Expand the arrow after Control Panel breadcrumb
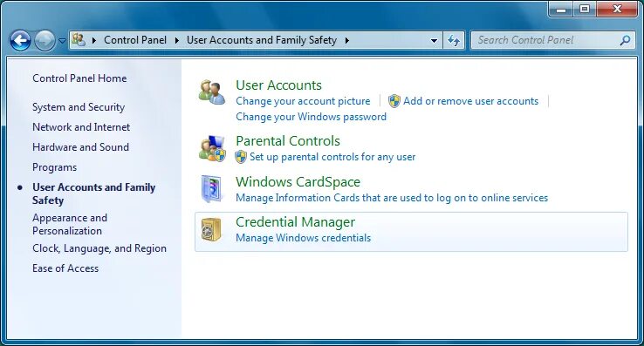This screenshot has height=346, width=644. tap(176, 40)
